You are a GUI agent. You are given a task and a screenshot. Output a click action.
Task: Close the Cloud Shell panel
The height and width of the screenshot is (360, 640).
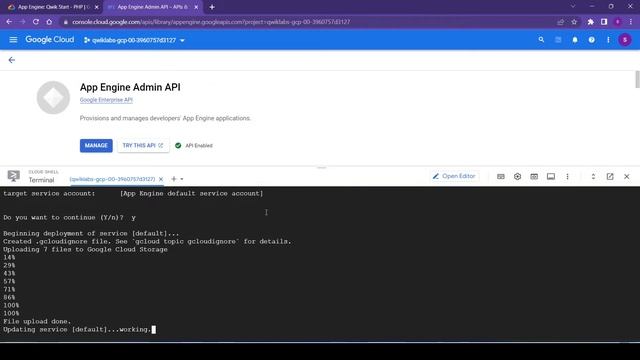coord(627,176)
